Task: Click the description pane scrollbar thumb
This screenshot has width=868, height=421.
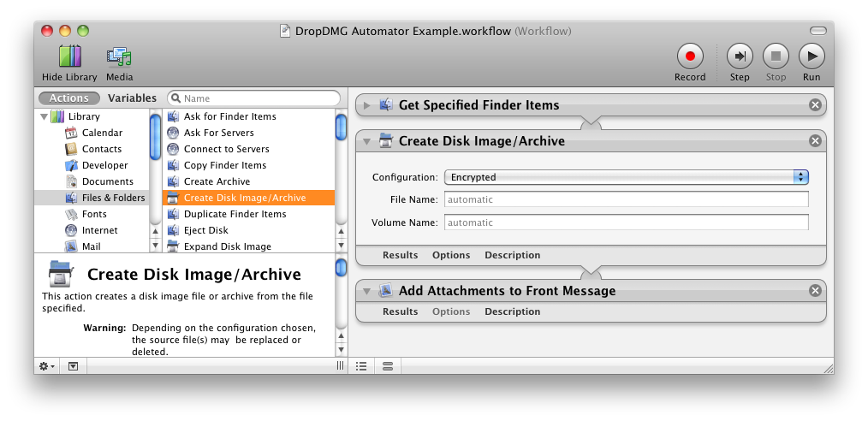Action: 341,267
